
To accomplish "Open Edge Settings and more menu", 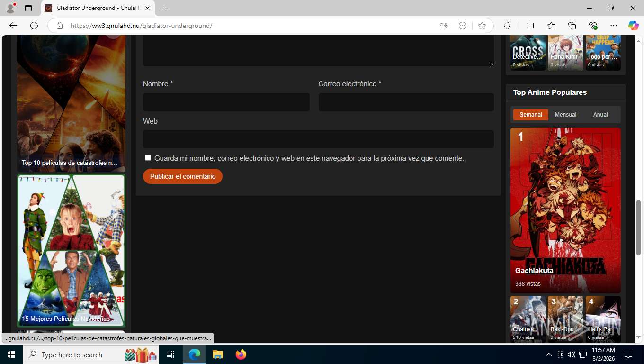I will pos(614,26).
